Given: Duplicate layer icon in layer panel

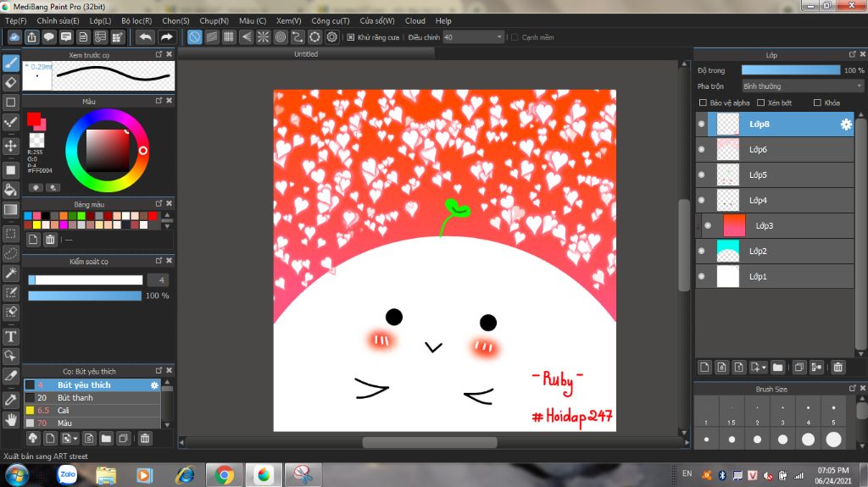Looking at the screenshot, I should pyautogui.click(x=798, y=367).
